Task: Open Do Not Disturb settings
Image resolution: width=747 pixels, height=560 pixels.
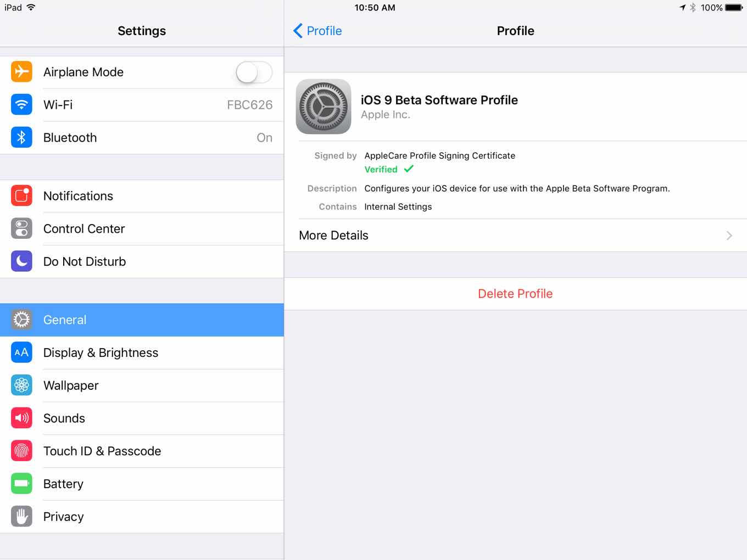Action: tap(142, 262)
